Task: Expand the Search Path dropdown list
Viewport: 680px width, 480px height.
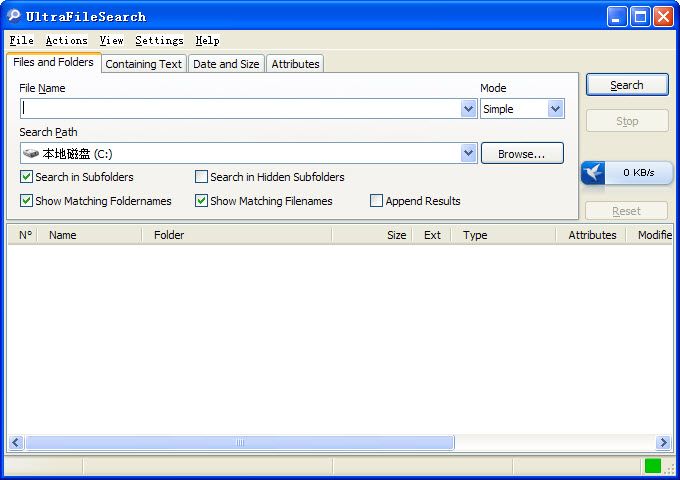Action: (468, 154)
